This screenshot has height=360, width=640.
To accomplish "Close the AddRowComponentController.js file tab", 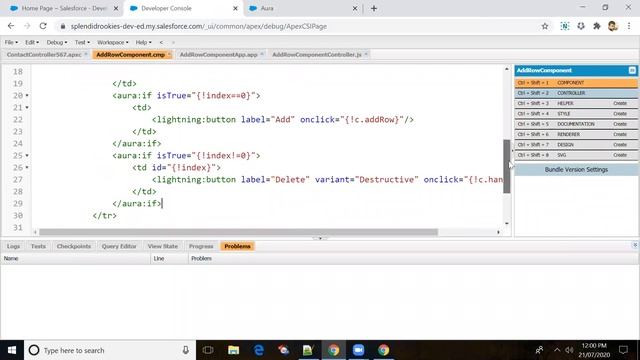I will tap(366, 54).
